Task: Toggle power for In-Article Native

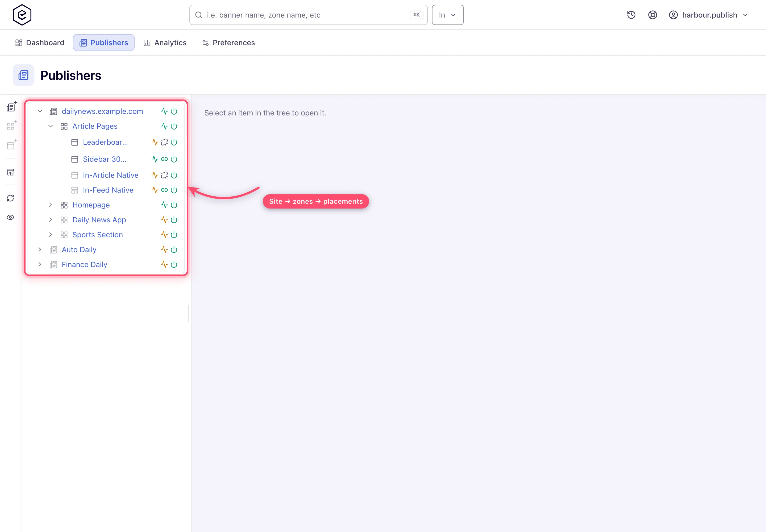Action: click(x=174, y=175)
